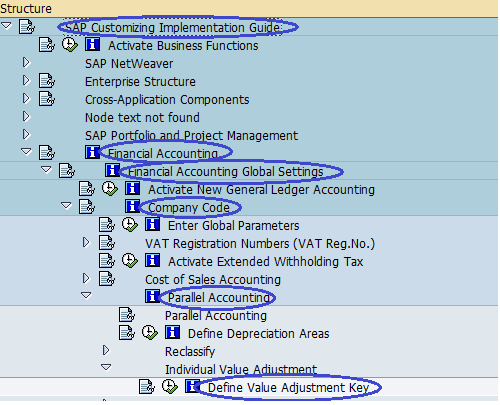
Task: Expand the Enterprise Structure node
Action: pyautogui.click(x=26, y=80)
